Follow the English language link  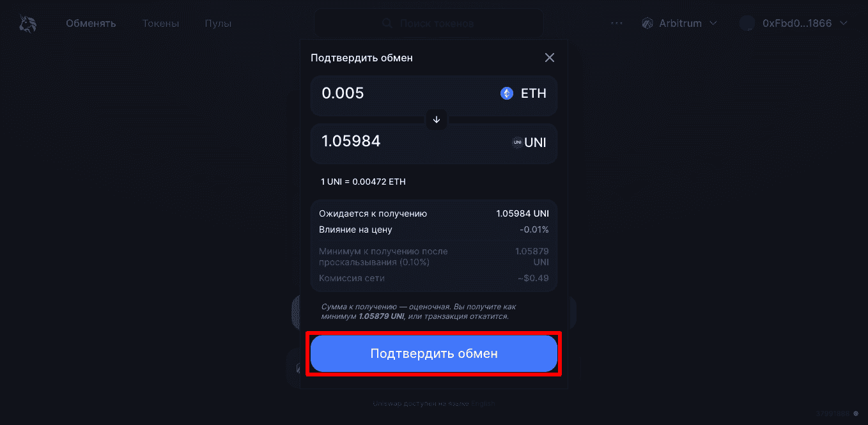pyautogui.click(x=483, y=404)
